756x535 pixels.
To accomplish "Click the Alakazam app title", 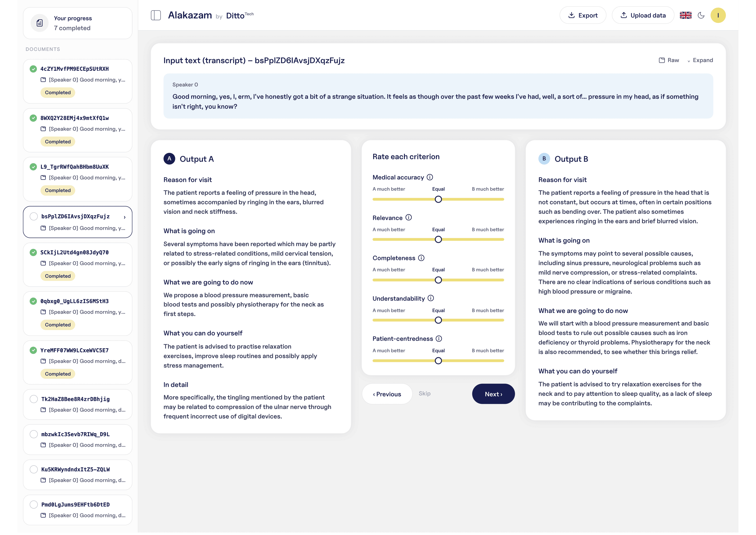I will (190, 15).
